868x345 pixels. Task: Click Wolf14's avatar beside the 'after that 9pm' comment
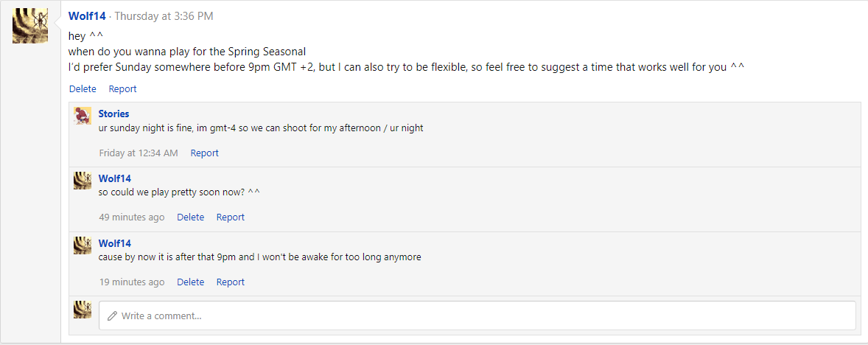pos(83,245)
